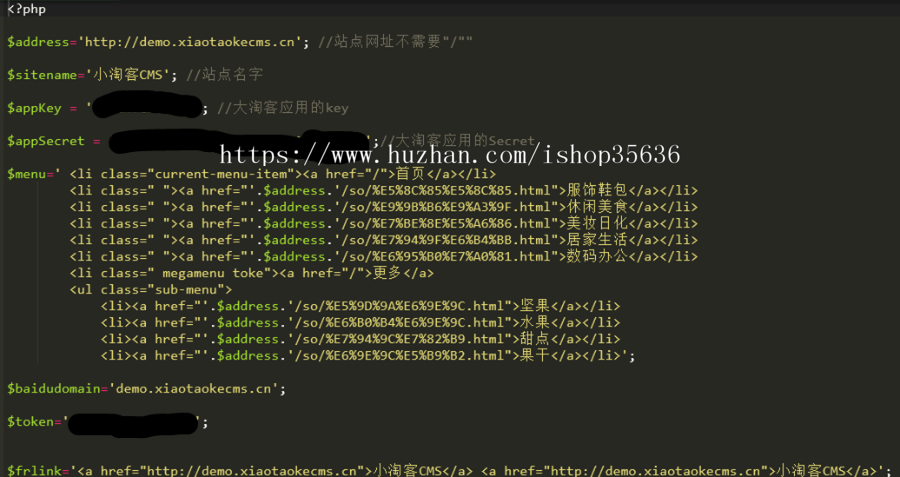The image size is (900, 477).
Task: Click the 'demo.xiaotaokecms.cn' value of $baidudomain
Action: (193, 389)
